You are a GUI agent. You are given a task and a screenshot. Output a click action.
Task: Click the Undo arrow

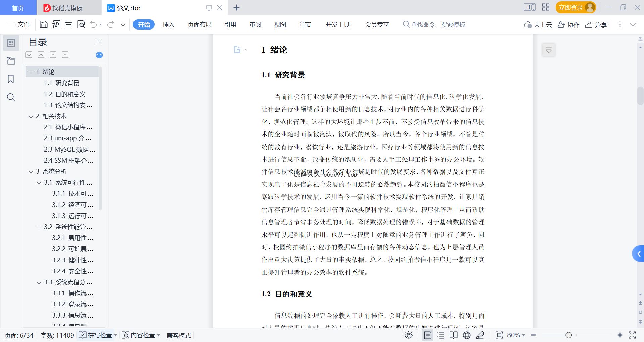click(x=94, y=24)
